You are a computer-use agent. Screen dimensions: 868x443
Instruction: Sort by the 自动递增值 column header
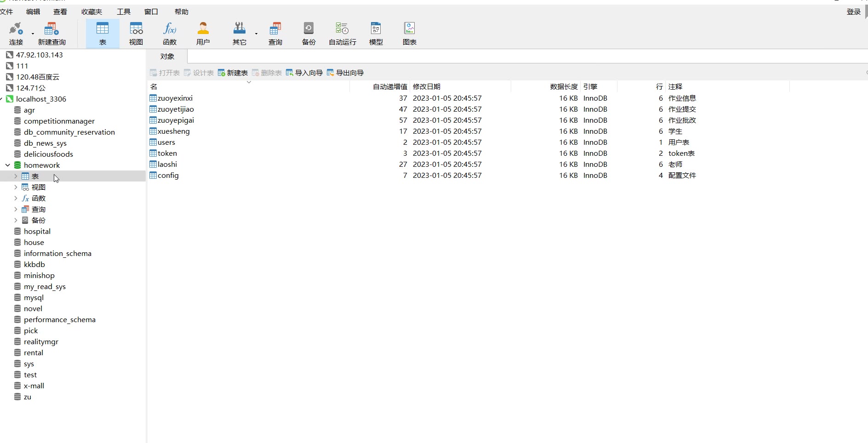click(380, 86)
